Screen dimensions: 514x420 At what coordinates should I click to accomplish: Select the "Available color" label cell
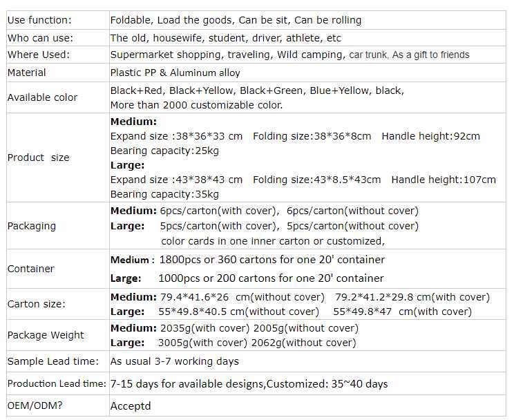pyautogui.click(x=43, y=97)
